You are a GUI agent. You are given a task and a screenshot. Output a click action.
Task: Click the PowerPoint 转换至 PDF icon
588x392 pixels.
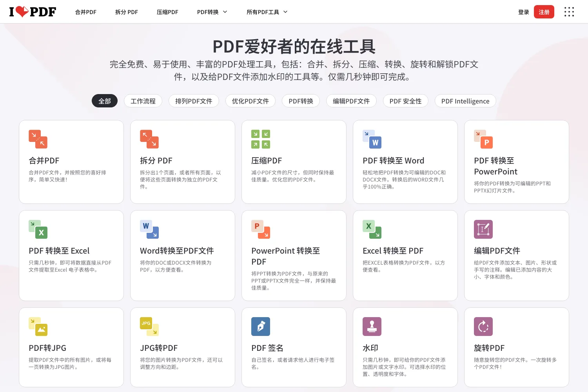pyautogui.click(x=261, y=229)
